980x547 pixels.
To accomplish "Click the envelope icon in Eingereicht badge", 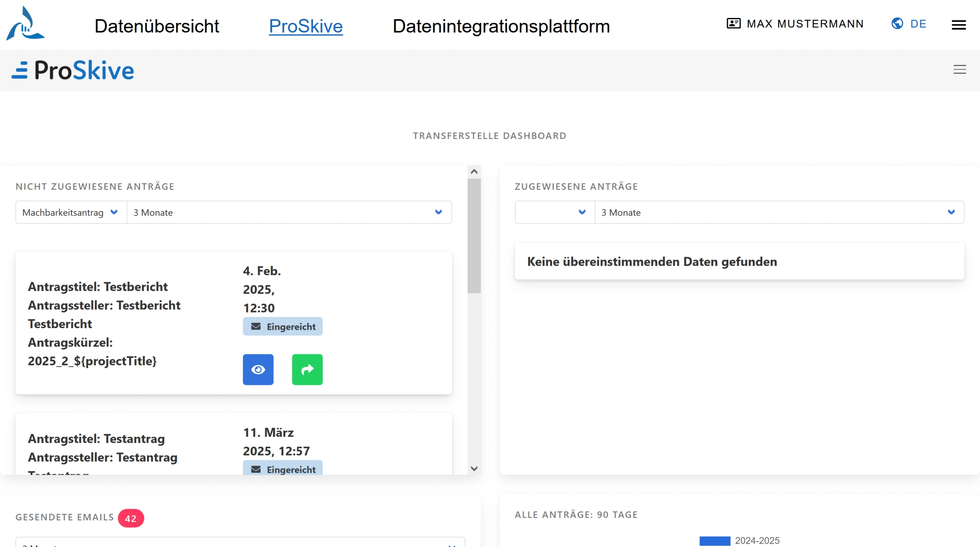I will click(x=256, y=327).
